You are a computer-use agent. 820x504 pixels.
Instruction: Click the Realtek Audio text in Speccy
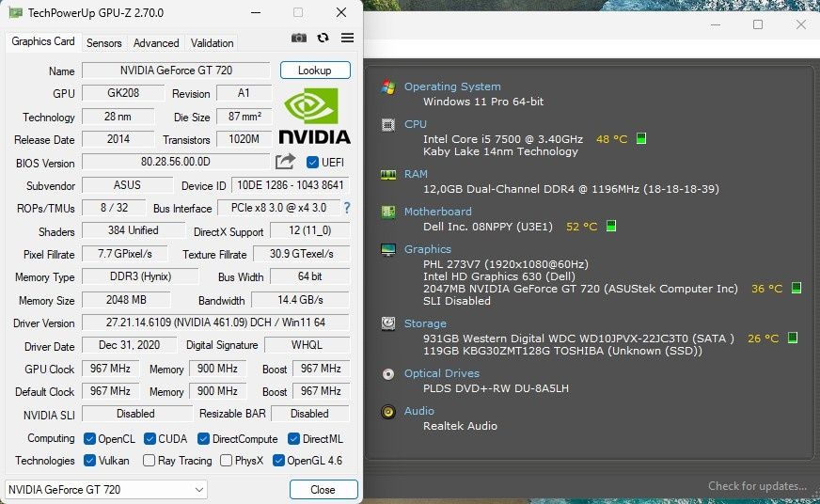point(460,426)
